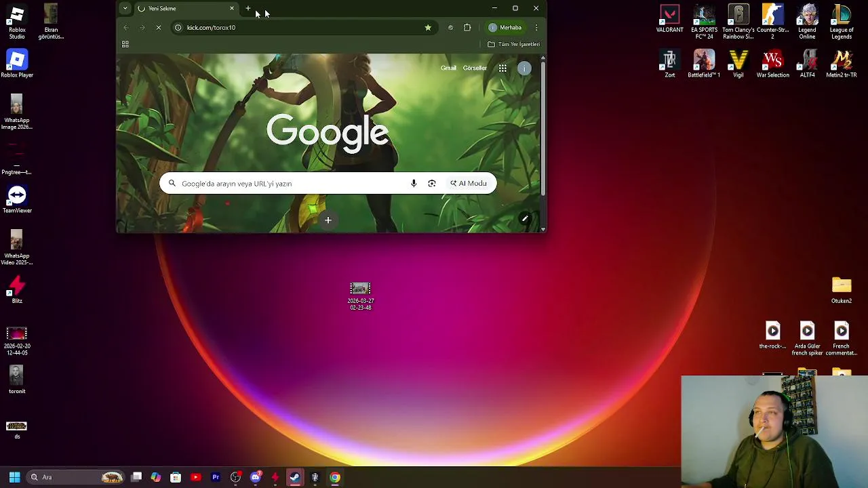Open Microsoft Store from the taskbar
Screen dimensions: 868x488
tap(176, 477)
